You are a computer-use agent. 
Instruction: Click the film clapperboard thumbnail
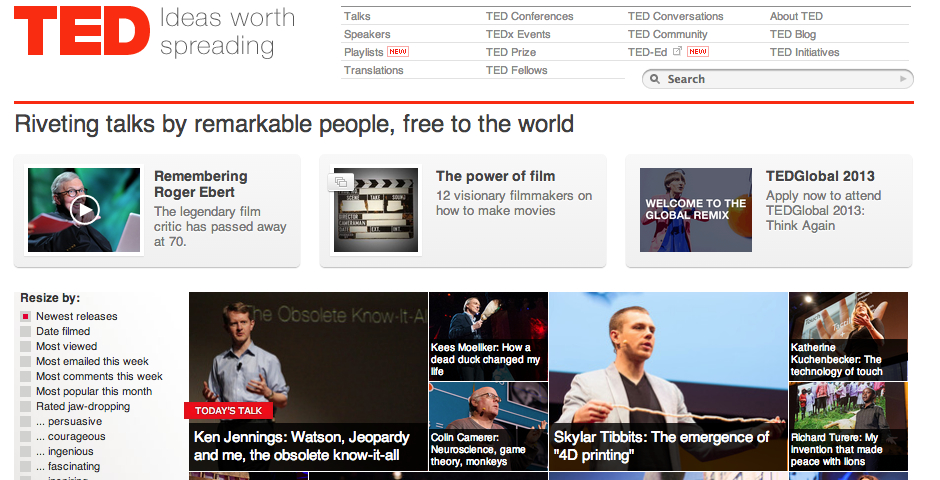click(x=376, y=210)
